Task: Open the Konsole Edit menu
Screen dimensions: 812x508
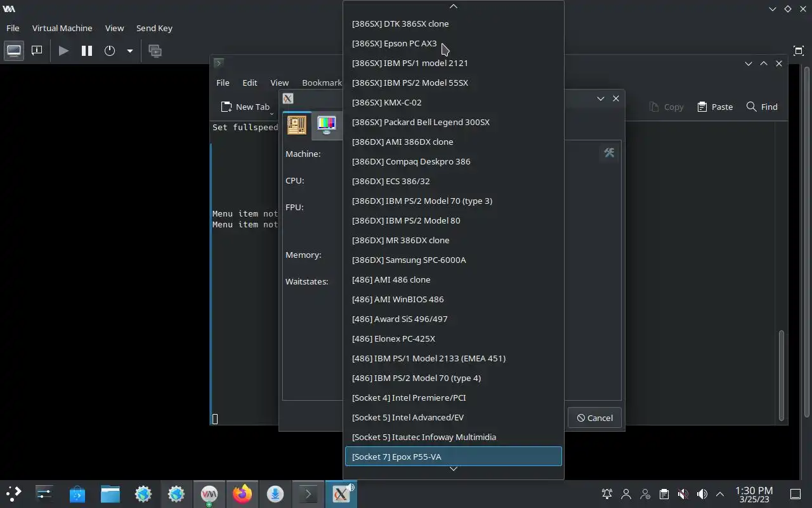Action: click(250, 83)
